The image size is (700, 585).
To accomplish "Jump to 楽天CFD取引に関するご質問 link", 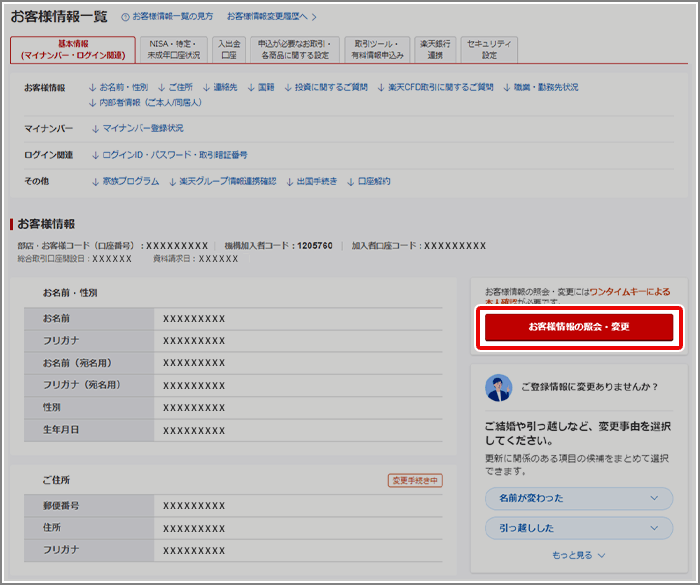I will pos(435,87).
